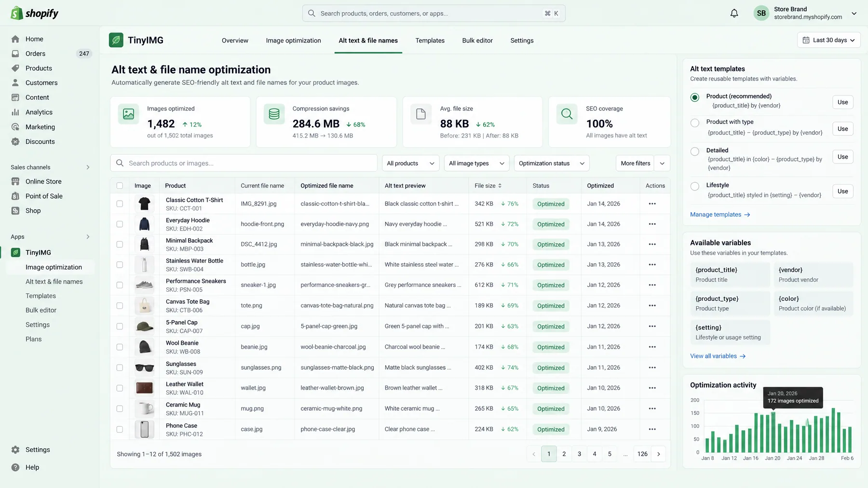Go to next page arrow in pagination

click(x=658, y=454)
